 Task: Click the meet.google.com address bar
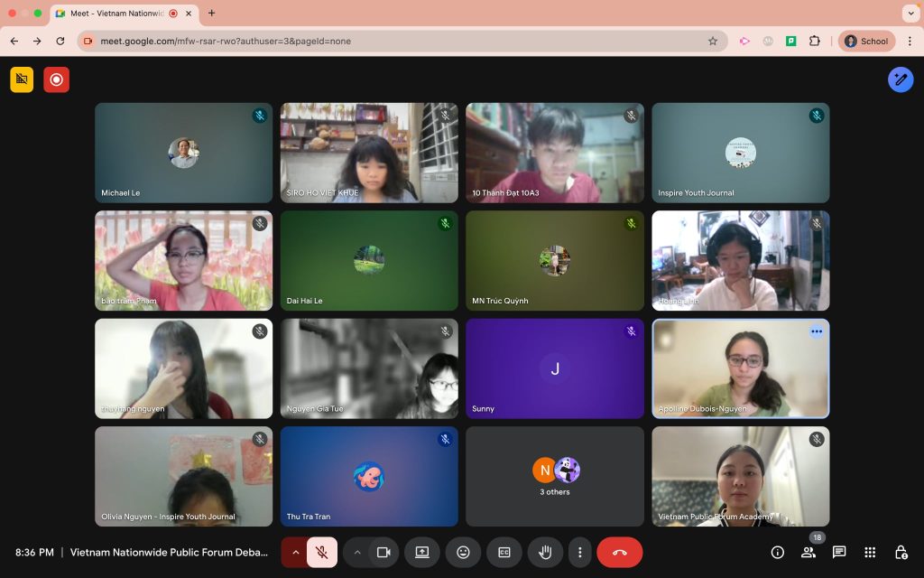pyautogui.click(x=402, y=42)
